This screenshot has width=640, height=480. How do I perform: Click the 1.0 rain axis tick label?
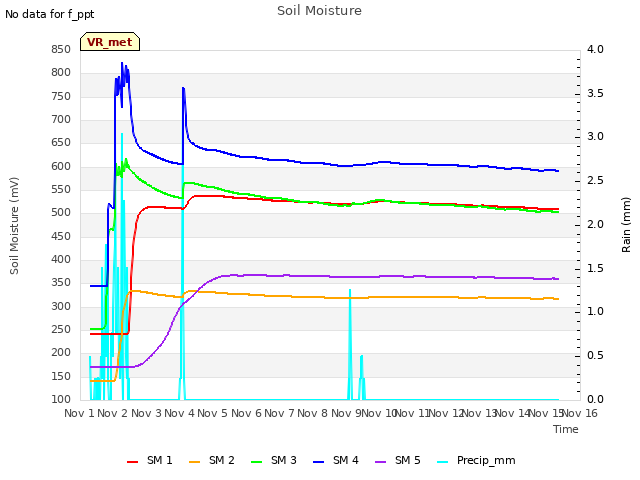pos(595,312)
